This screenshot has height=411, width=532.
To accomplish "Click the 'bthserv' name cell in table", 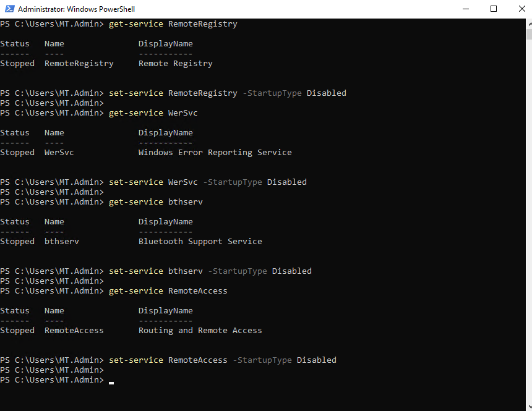I will [62, 242].
